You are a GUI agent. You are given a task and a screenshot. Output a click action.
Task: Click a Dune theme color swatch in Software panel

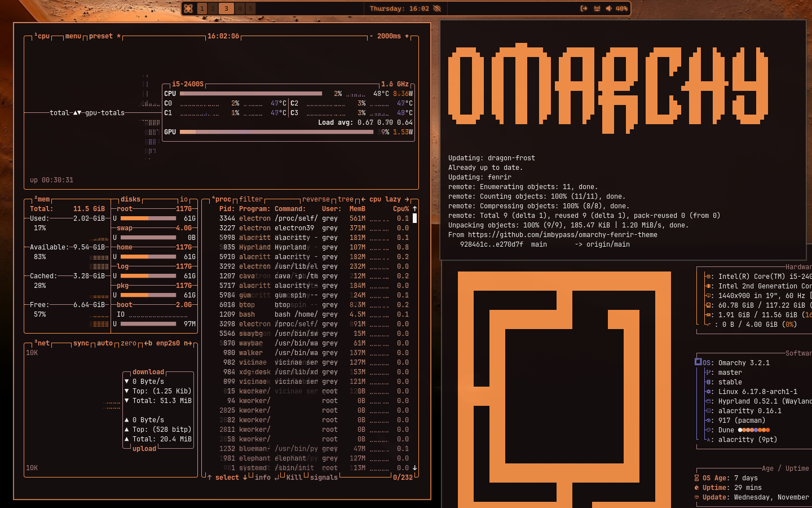pos(754,430)
